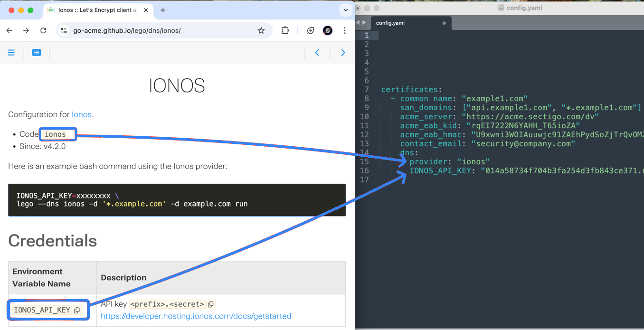Copy IONOS_API_KEY variable name icon

coord(77,310)
